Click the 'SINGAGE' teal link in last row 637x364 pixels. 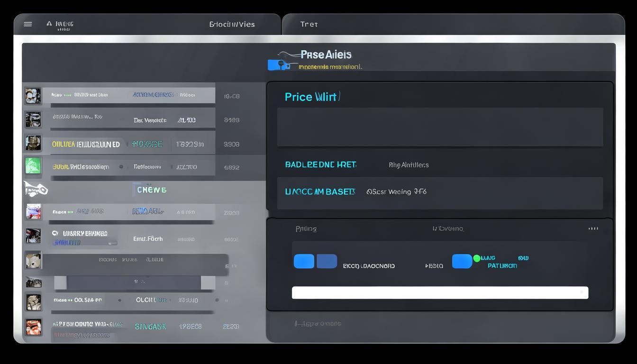(x=150, y=327)
